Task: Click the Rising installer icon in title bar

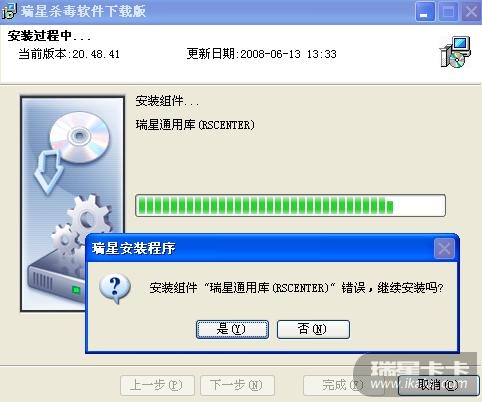Action: point(9,11)
